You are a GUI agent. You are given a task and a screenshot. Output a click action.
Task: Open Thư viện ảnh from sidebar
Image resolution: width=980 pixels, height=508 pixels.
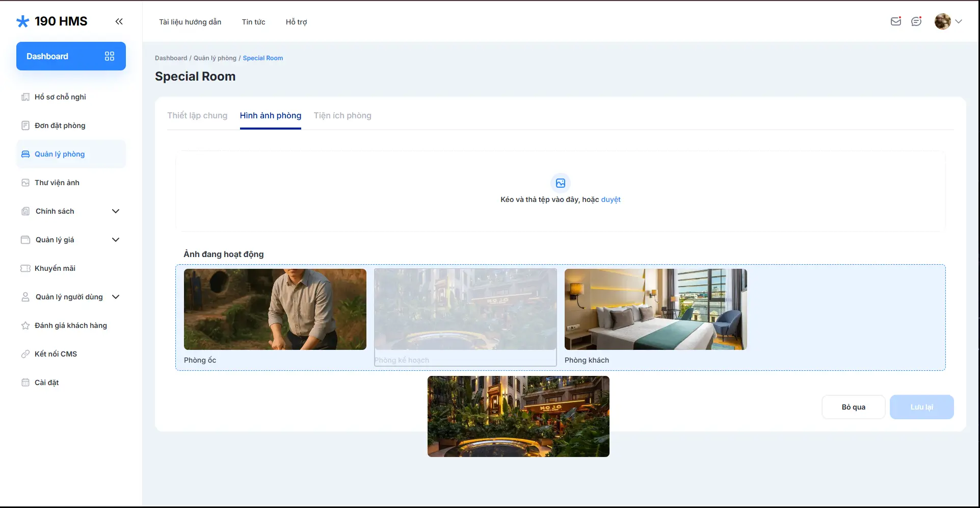[x=57, y=183]
